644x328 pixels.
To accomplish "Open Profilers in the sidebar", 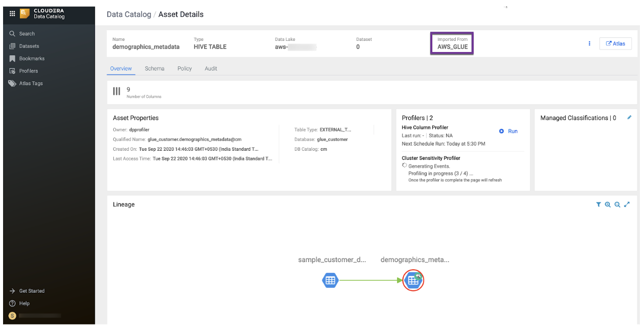I will [28, 71].
